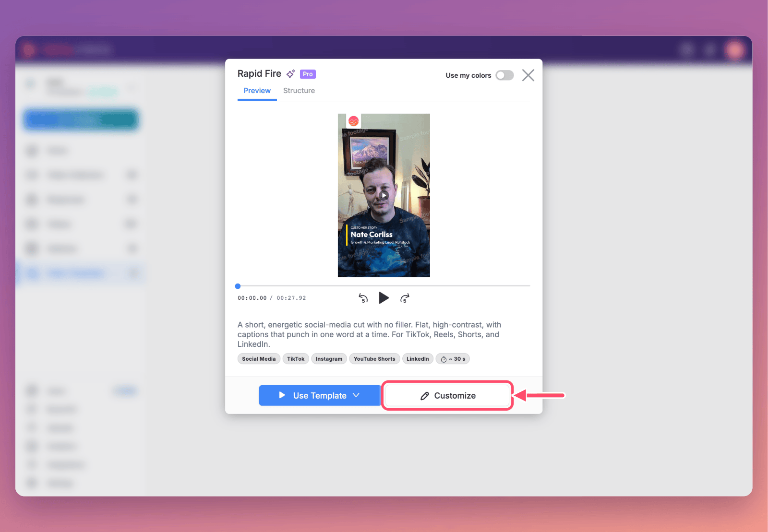Switch to the Preview tab

pyautogui.click(x=257, y=91)
